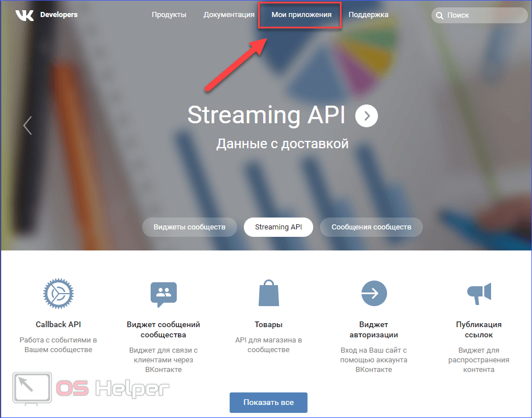The image size is (532, 418).
Task: Open the Поддержка navigation item
Action: (368, 15)
